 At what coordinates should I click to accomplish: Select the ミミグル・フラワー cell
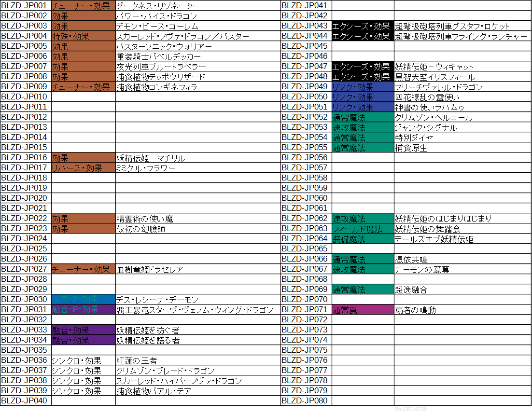pos(198,168)
